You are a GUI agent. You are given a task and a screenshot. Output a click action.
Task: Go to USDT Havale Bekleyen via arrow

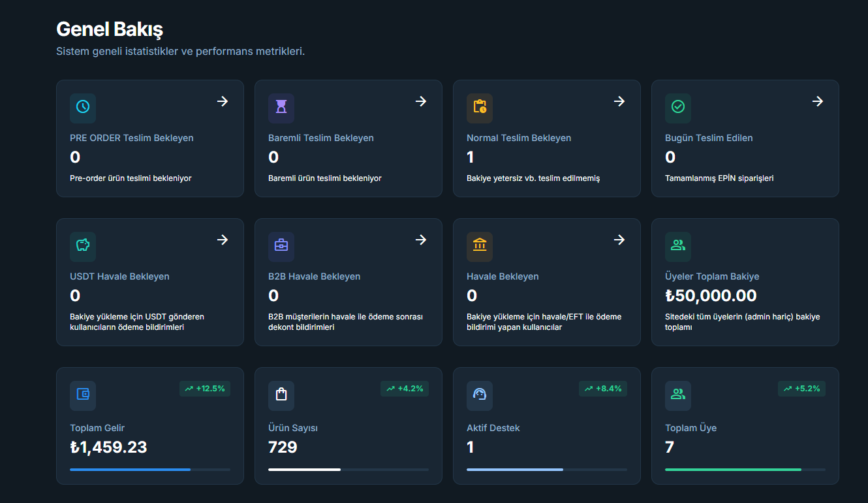pos(223,240)
